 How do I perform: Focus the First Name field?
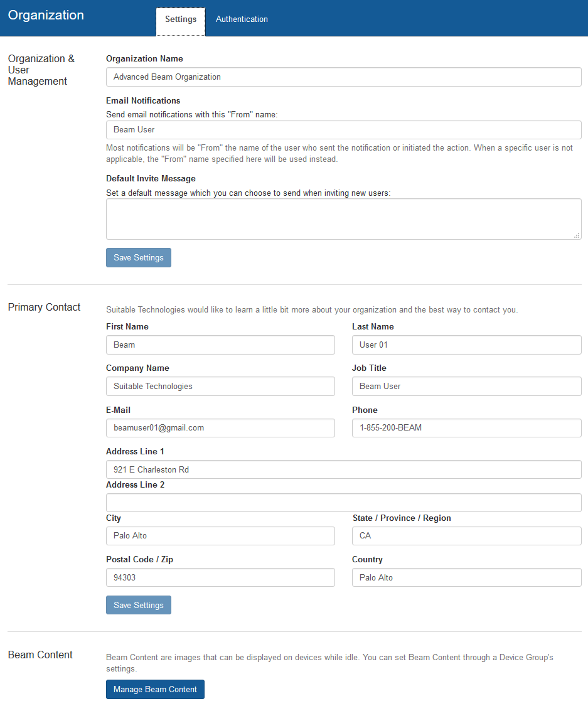point(220,345)
